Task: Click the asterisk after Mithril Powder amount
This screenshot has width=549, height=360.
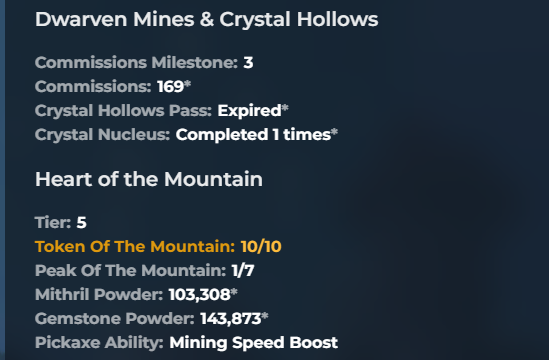Action: [234, 292]
